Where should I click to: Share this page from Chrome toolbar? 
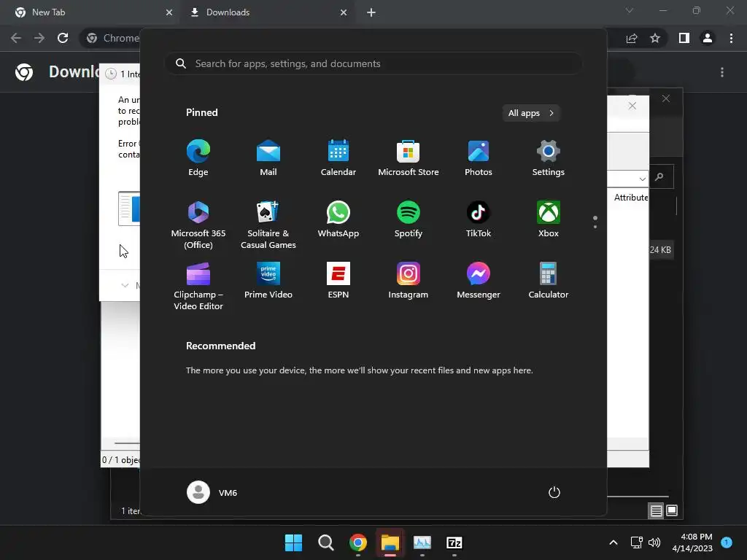632,38
